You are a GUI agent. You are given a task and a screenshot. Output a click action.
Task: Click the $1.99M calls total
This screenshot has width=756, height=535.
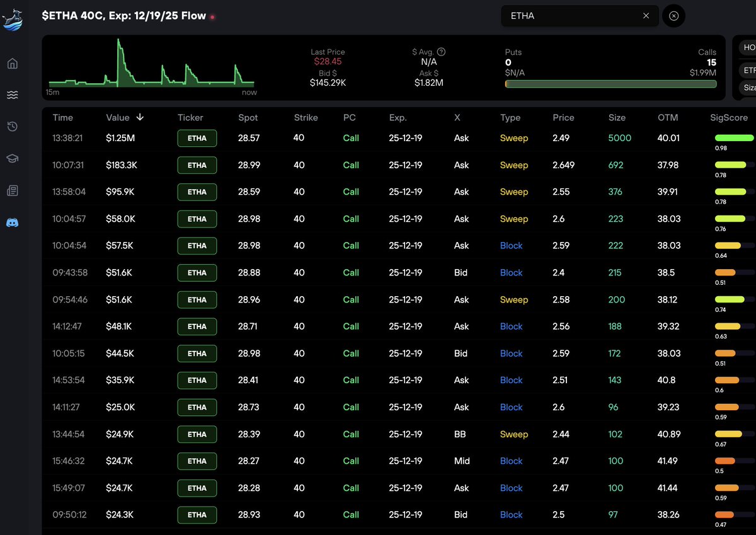(702, 72)
